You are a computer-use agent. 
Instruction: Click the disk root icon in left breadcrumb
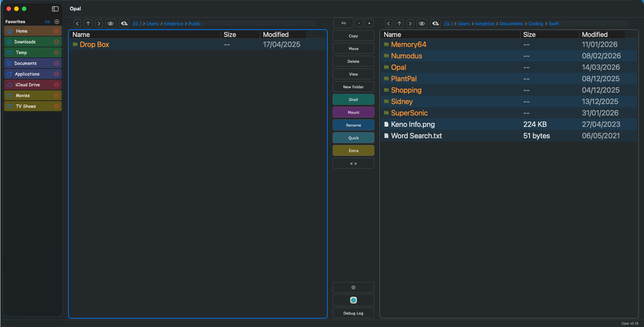tap(135, 24)
